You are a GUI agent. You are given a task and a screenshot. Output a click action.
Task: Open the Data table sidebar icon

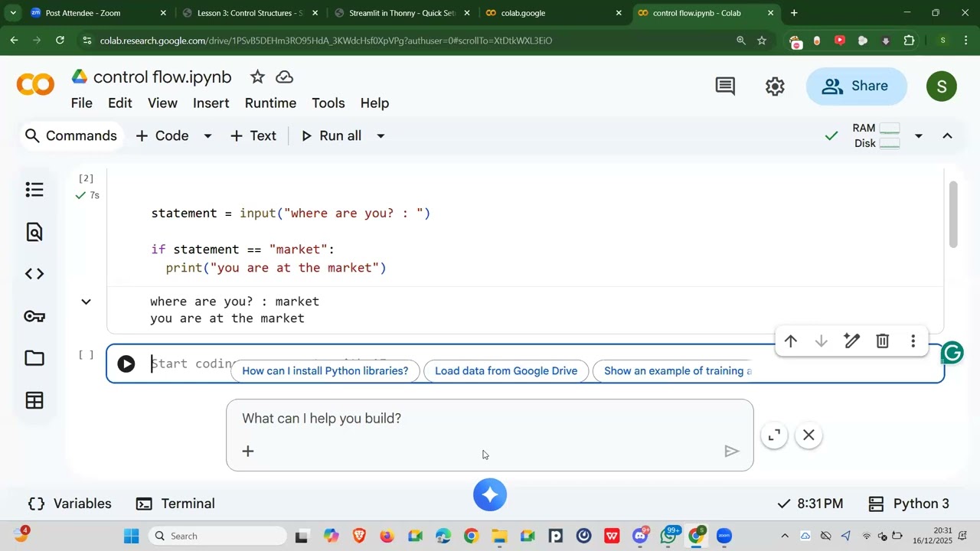click(34, 400)
